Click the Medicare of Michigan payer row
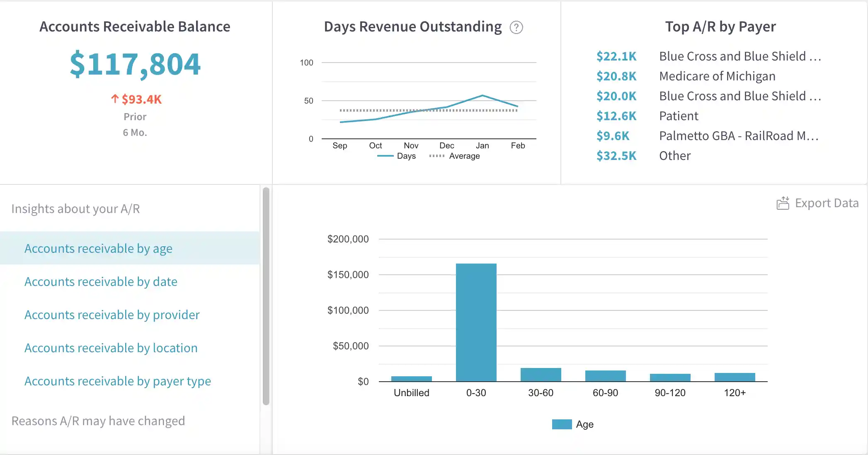868x455 pixels. (x=717, y=76)
